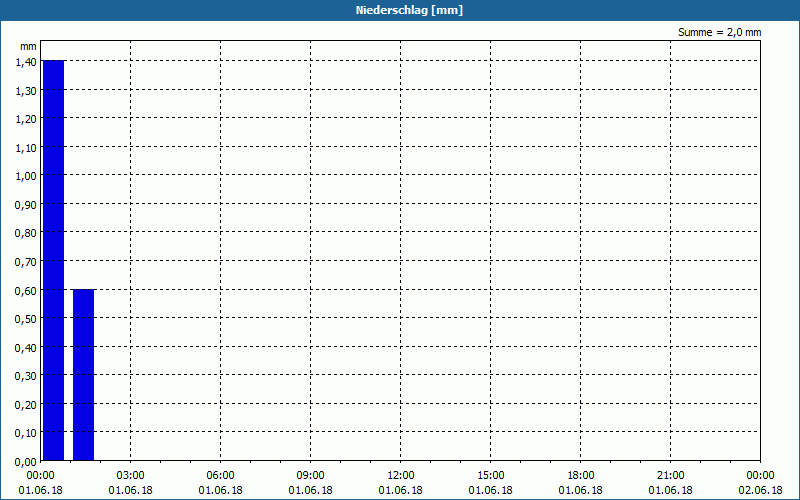
Task: Click the 1,40 y-axis value label
Action: coord(26,62)
